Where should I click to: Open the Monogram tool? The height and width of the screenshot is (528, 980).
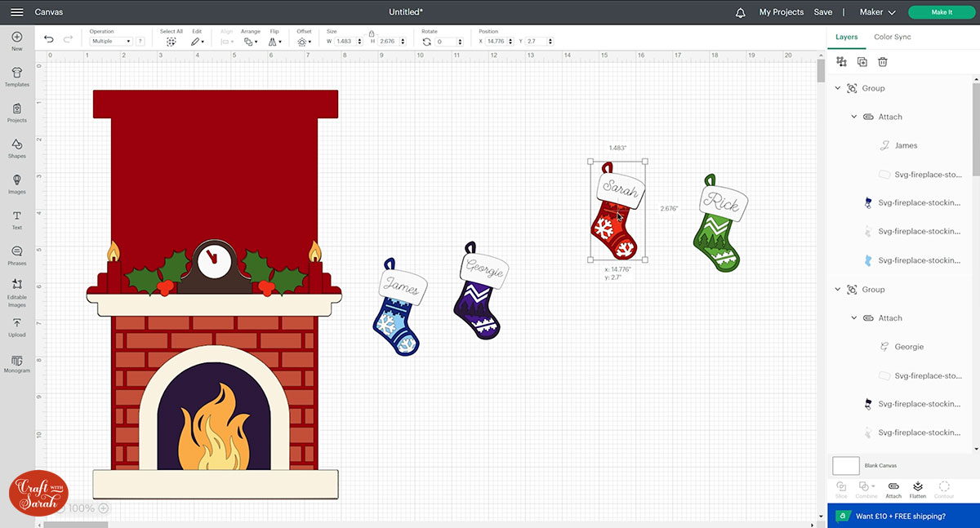click(16, 362)
